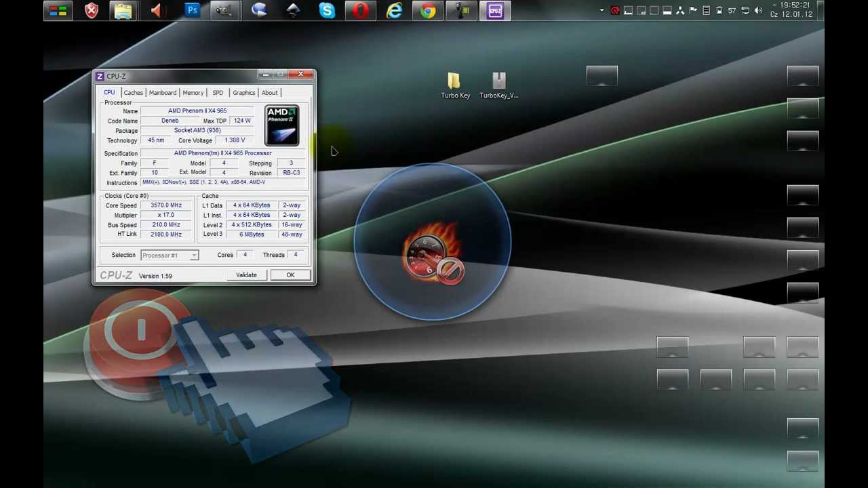Open the network connection tray icon
Screen dimensions: 868x488
point(745,10)
